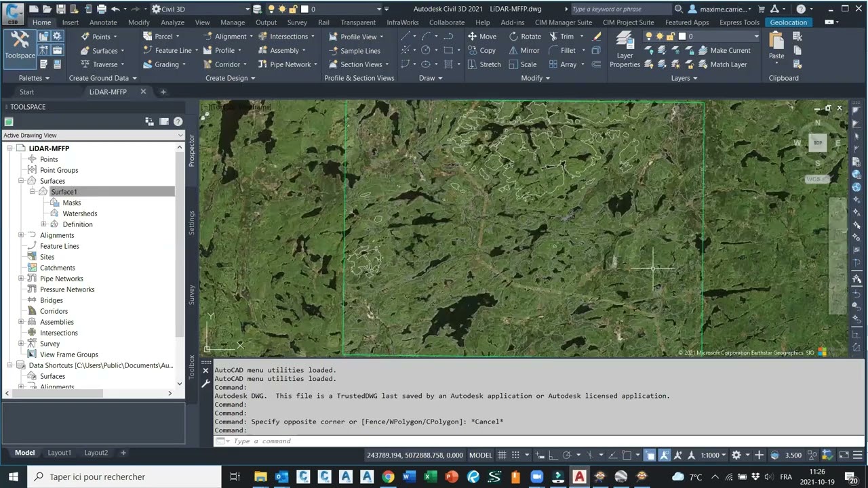Select the Rotate tool

(x=525, y=37)
